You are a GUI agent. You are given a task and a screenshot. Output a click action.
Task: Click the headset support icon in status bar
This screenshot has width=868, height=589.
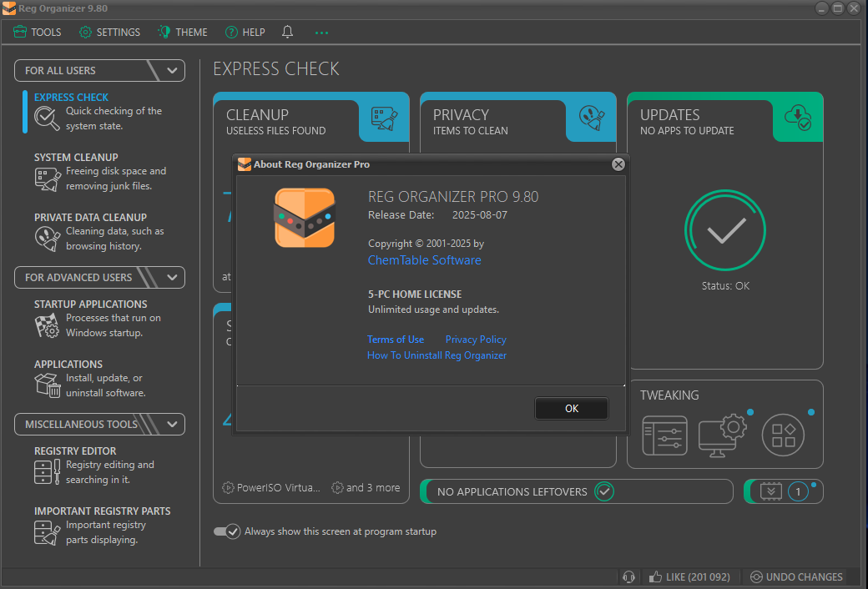pos(628,576)
